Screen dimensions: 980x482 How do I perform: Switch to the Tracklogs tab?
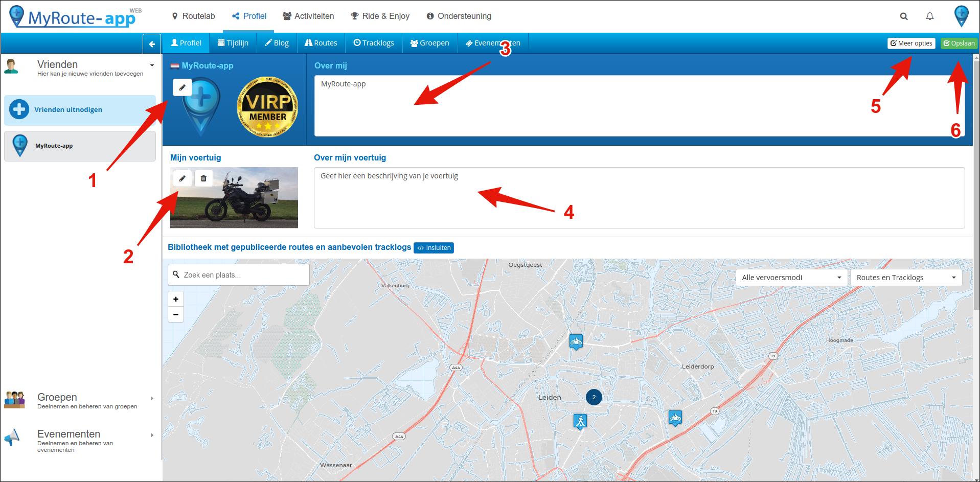(374, 43)
